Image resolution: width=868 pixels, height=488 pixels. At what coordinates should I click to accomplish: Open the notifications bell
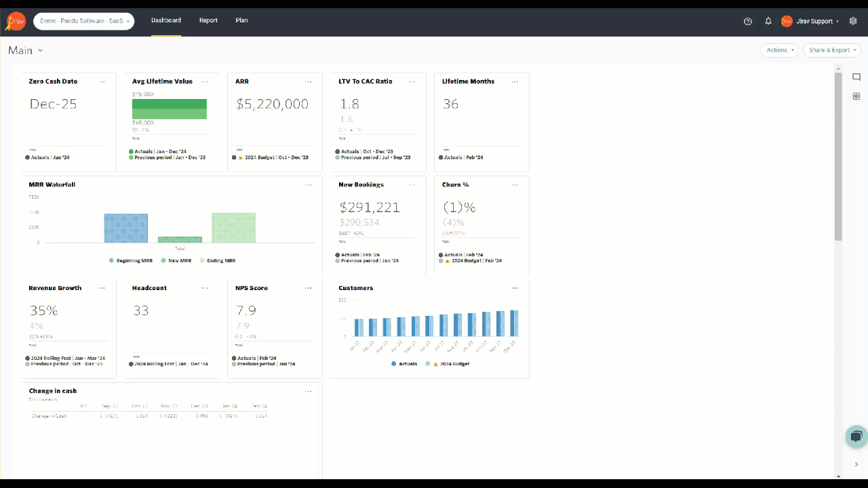(768, 21)
